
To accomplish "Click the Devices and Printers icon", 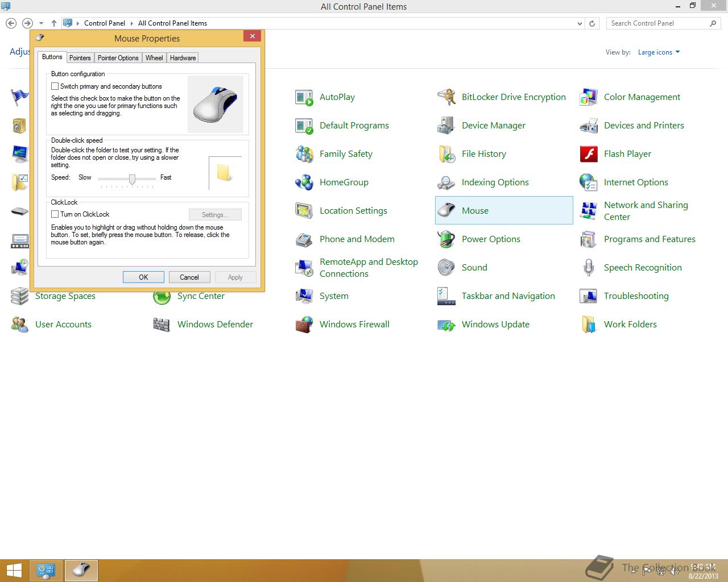I will [x=589, y=126].
